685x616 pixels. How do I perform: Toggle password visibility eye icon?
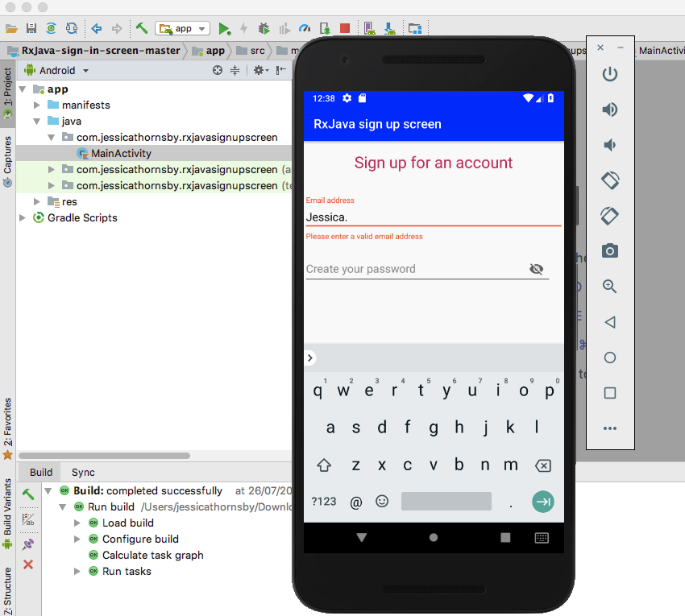click(536, 269)
